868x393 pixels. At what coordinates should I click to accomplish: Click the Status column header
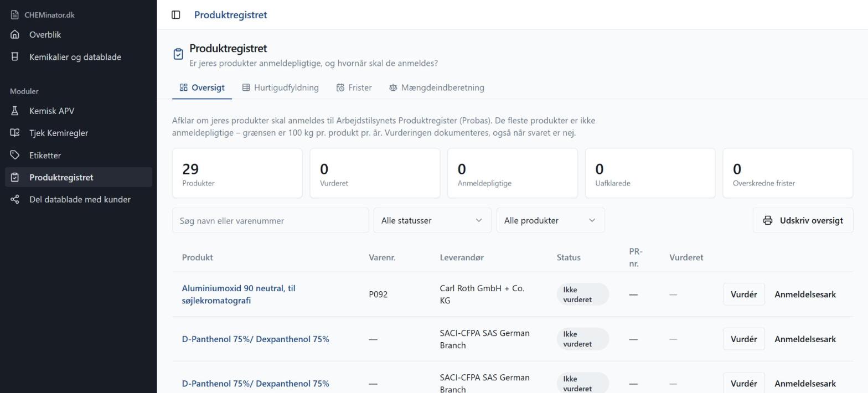click(x=569, y=257)
